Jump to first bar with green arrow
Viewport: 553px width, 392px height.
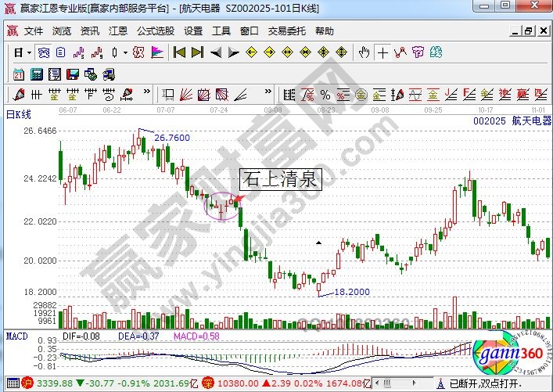[179, 53]
